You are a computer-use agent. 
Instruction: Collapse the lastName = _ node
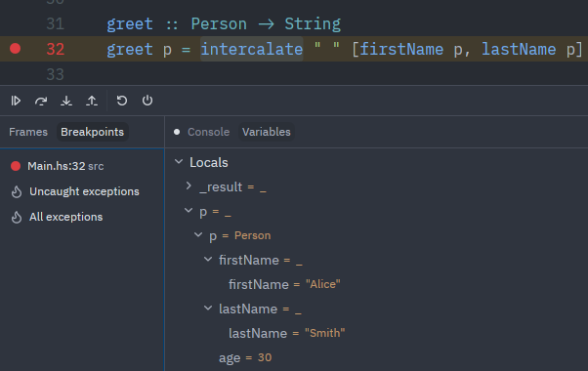208,309
